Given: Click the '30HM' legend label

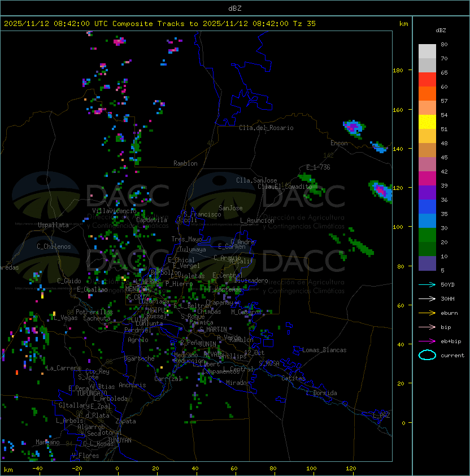Looking at the screenshot, I should click(447, 299).
